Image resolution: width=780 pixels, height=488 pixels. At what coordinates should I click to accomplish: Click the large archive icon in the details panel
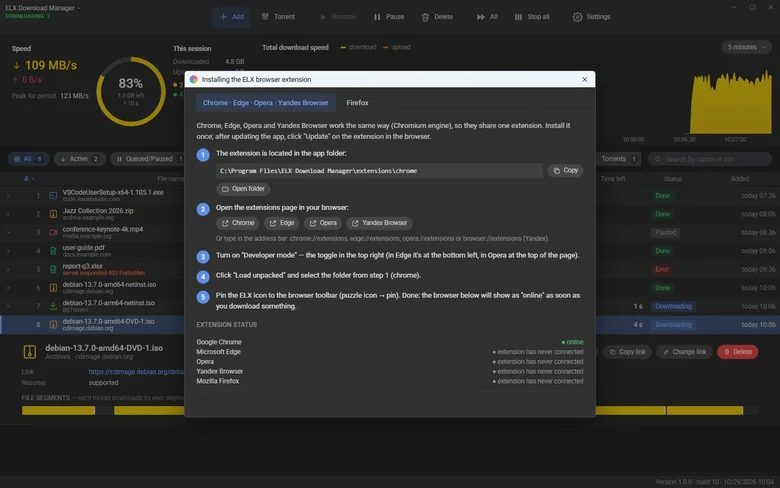30,352
